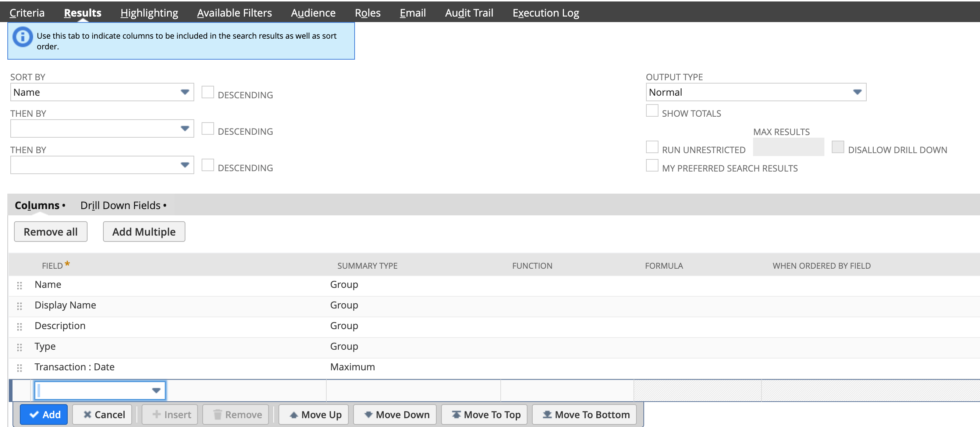Enable the Run Unrestricted checkbox
Viewport: 980px width, 427px height.
(652, 147)
